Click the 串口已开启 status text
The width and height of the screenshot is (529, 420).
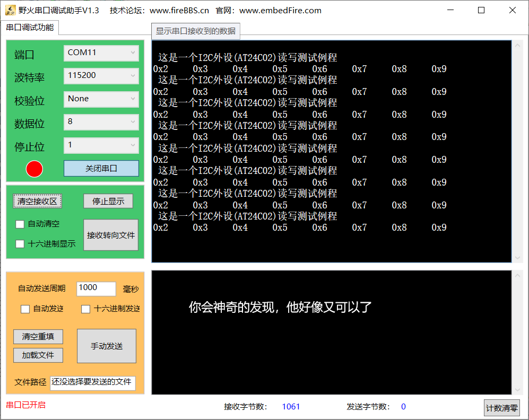pos(25,405)
